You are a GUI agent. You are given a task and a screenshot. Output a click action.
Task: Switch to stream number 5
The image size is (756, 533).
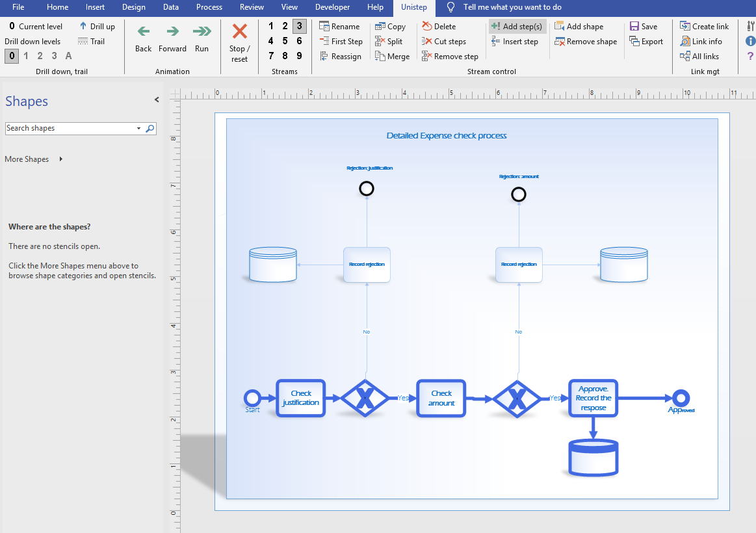tap(285, 41)
